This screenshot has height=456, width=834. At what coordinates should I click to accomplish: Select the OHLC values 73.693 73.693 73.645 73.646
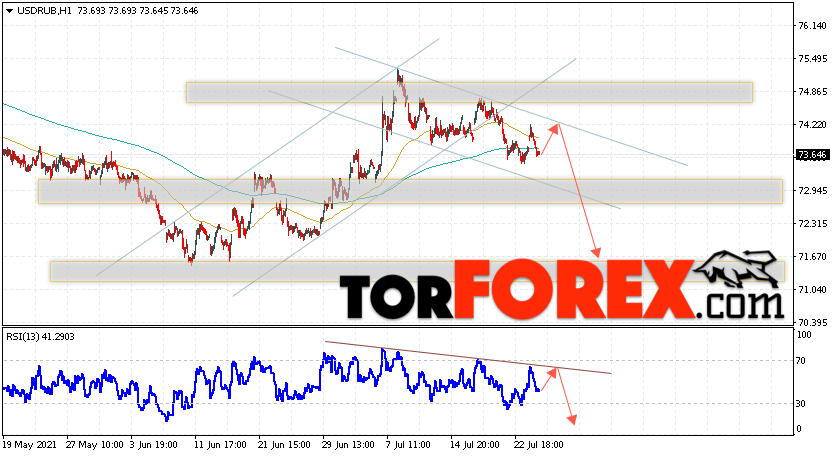click(x=138, y=11)
